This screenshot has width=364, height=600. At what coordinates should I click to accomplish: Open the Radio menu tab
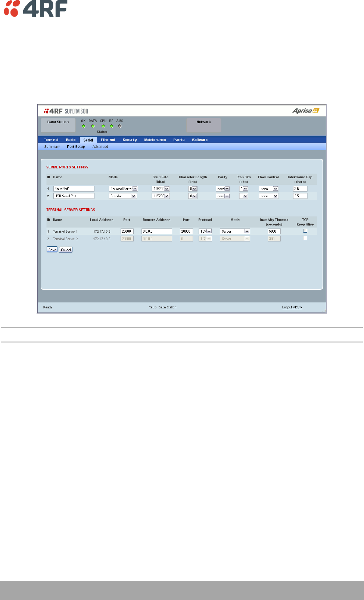(71, 140)
